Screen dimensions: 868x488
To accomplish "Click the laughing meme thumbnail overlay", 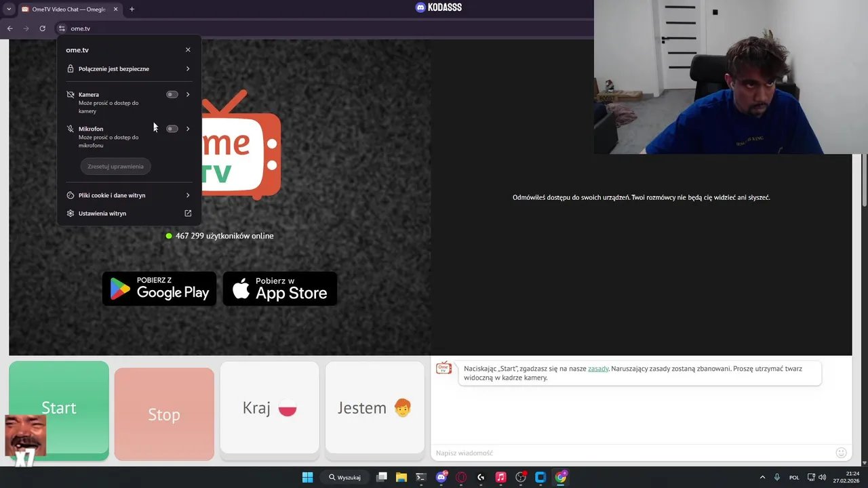I will point(26,436).
